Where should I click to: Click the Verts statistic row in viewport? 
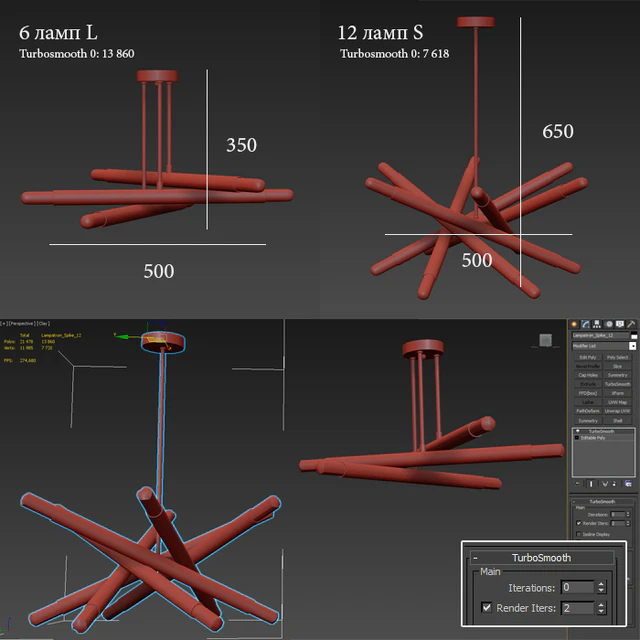point(28,348)
